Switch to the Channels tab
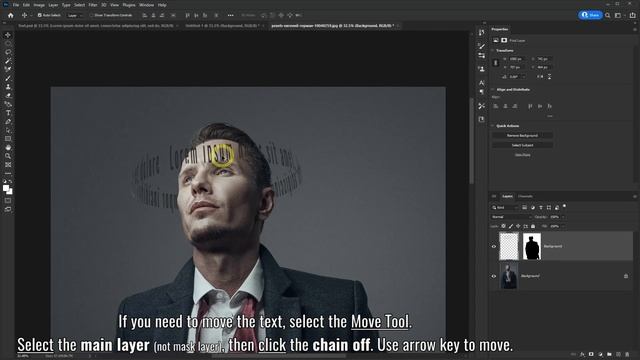Image resolution: width=640 pixels, height=360 pixels. pos(525,196)
